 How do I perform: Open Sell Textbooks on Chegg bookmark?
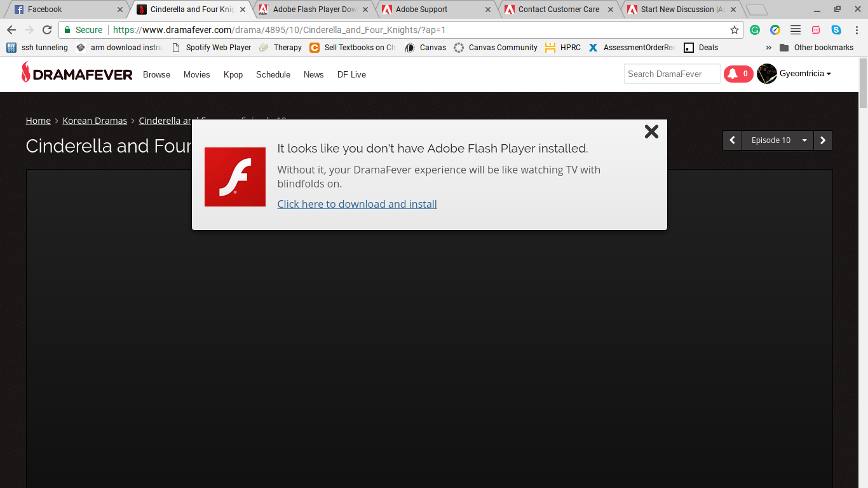pyautogui.click(x=353, y=48)
